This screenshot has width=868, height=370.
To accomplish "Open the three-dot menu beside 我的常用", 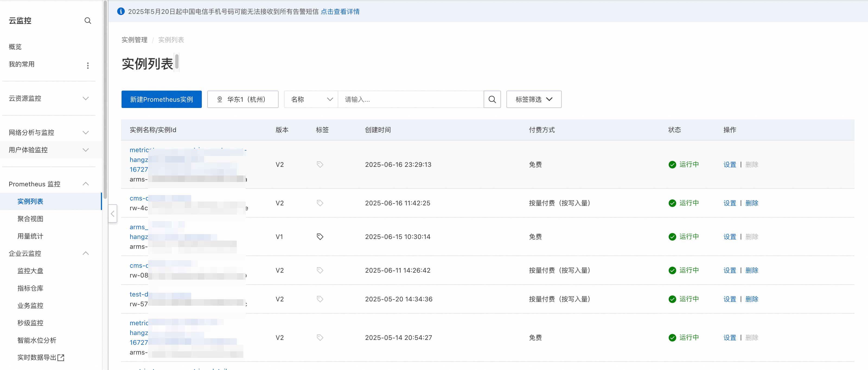I will click(x=88, y=65).
